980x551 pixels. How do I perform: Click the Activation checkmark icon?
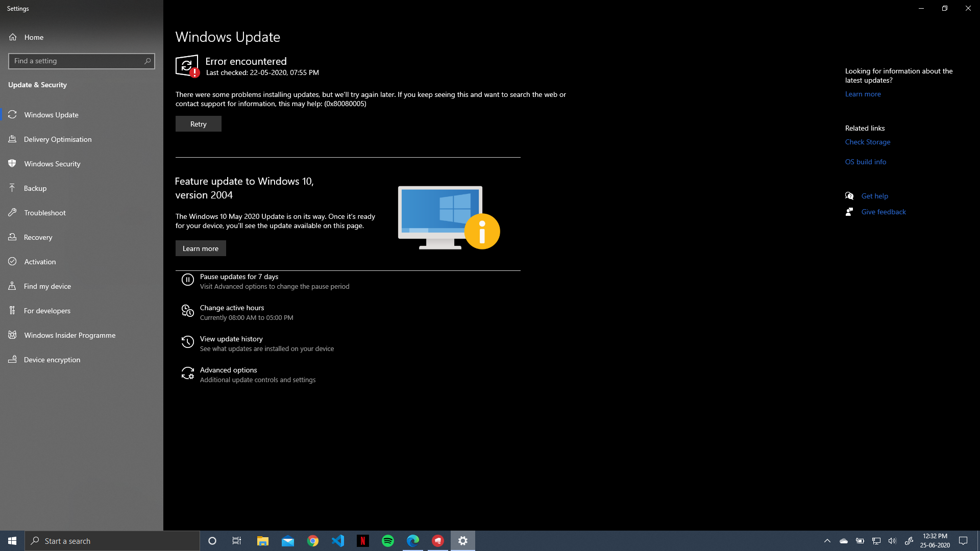(13, 262)
